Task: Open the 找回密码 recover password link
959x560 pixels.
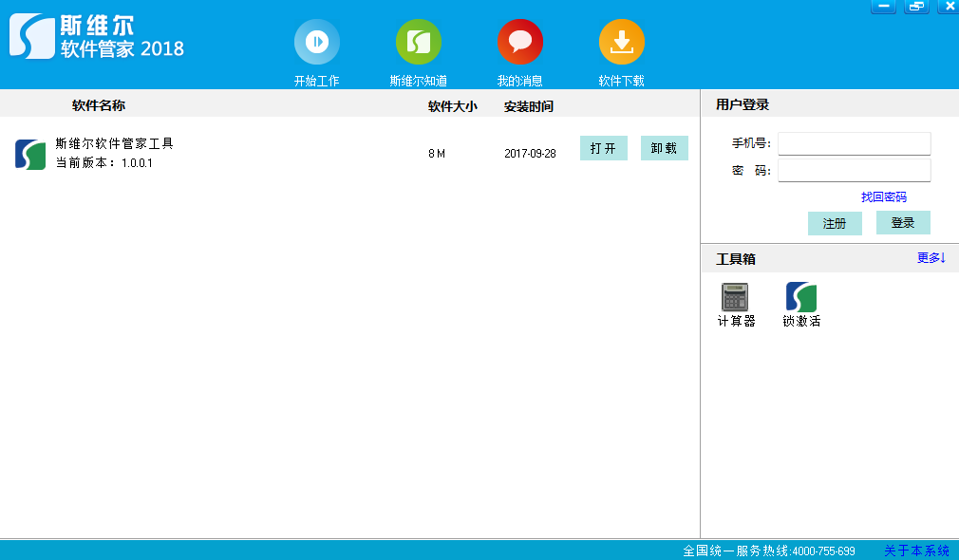Action: tap(883, 197)
